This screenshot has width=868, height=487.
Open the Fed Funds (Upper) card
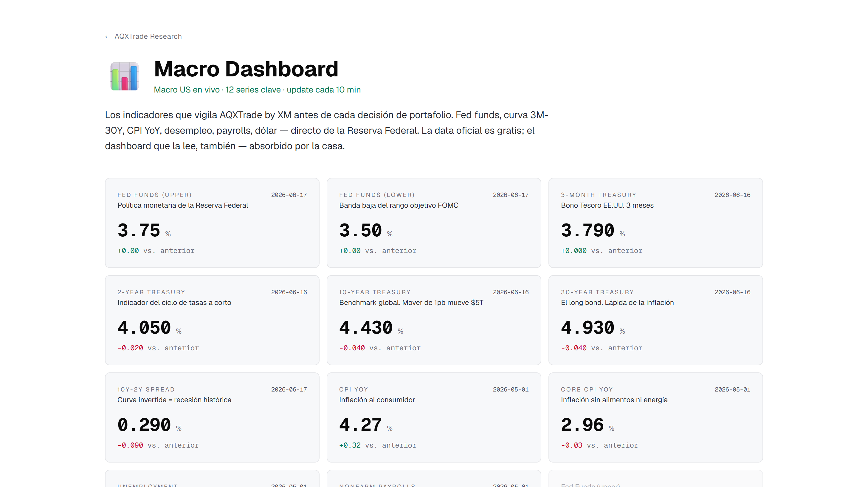(x=212, y=223)
